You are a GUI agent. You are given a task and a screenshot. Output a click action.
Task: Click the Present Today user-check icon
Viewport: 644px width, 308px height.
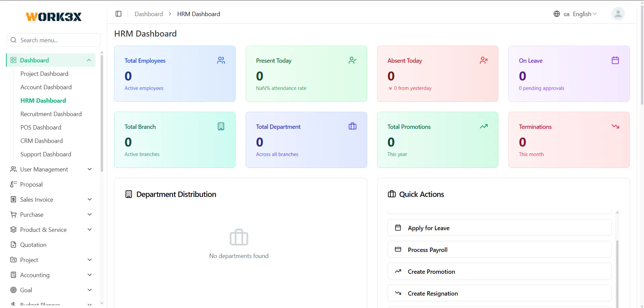pyautogui.click(x=352, y=60)
